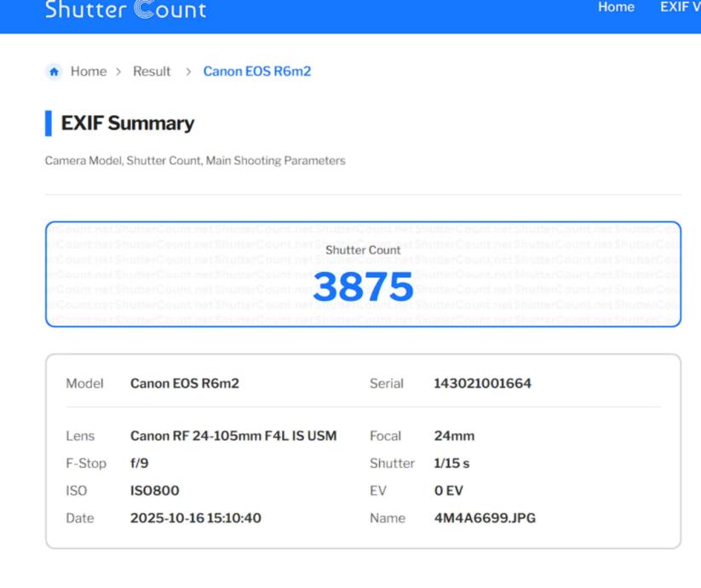Click the serial number 143021001664
Viewport: 701px width, 588px height.
(x=482, y=383)
